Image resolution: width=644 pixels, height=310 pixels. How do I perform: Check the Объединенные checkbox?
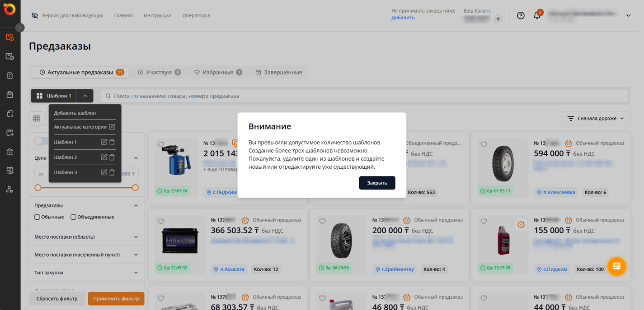73,217
